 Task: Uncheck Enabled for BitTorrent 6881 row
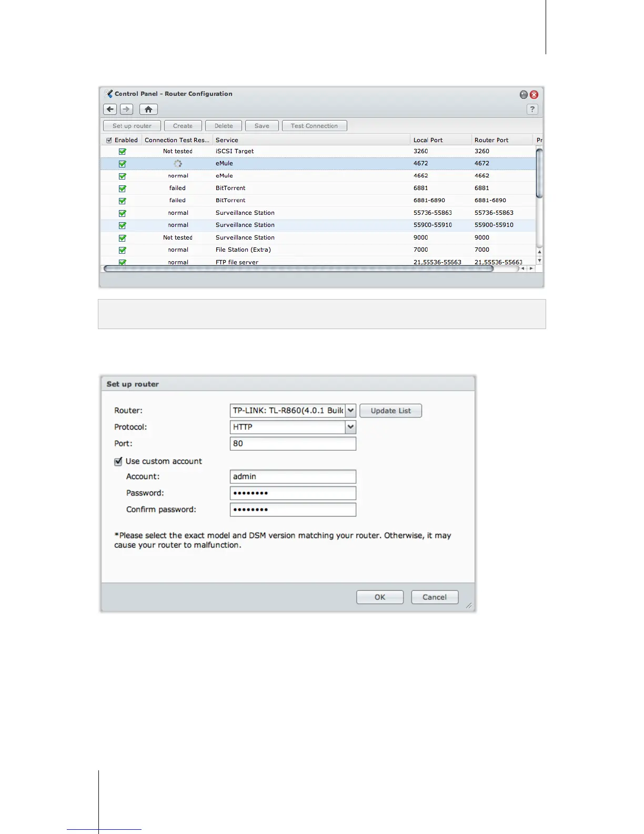(x=123, y=188)
